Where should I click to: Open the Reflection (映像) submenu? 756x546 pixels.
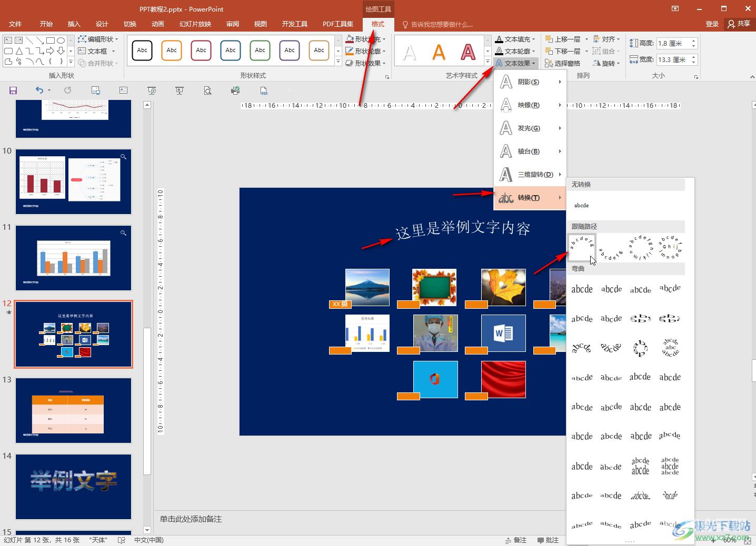pyautogui.click(x=530, y=105)
